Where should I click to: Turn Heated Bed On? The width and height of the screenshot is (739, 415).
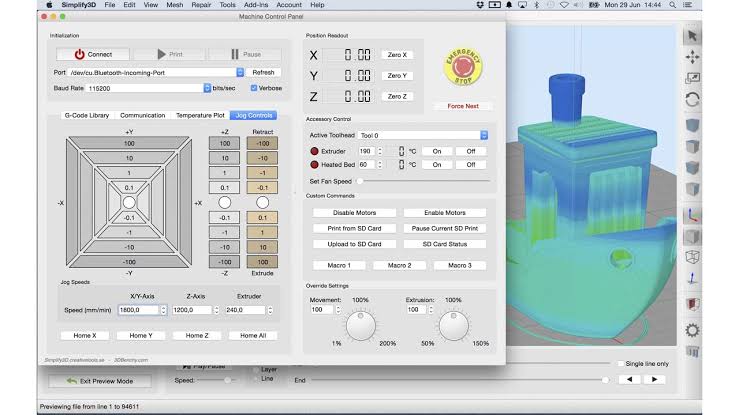[x=437, y=165]
